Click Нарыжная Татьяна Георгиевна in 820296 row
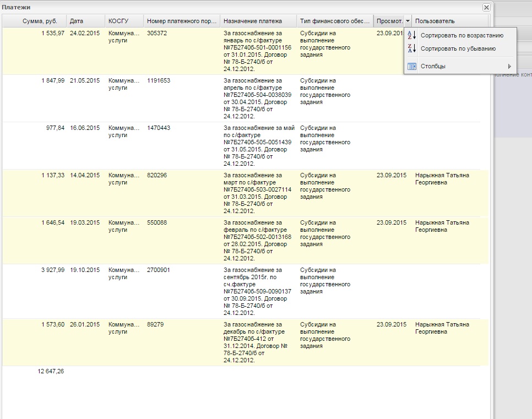 pyautogui.click(x=442, y=179)
